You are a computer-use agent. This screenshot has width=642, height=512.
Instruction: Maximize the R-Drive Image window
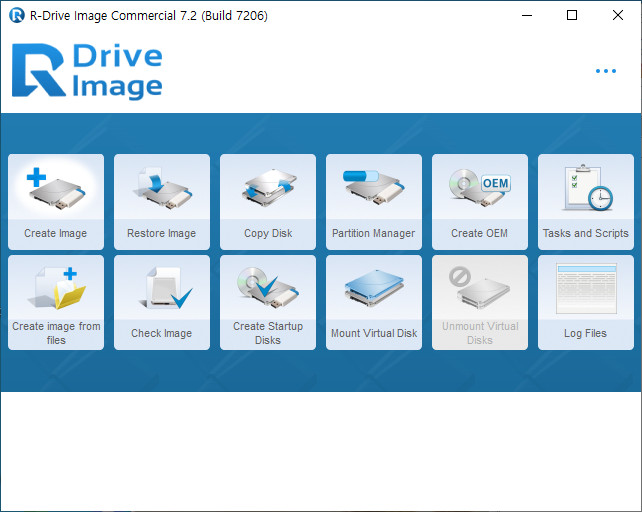pos(572,16)
